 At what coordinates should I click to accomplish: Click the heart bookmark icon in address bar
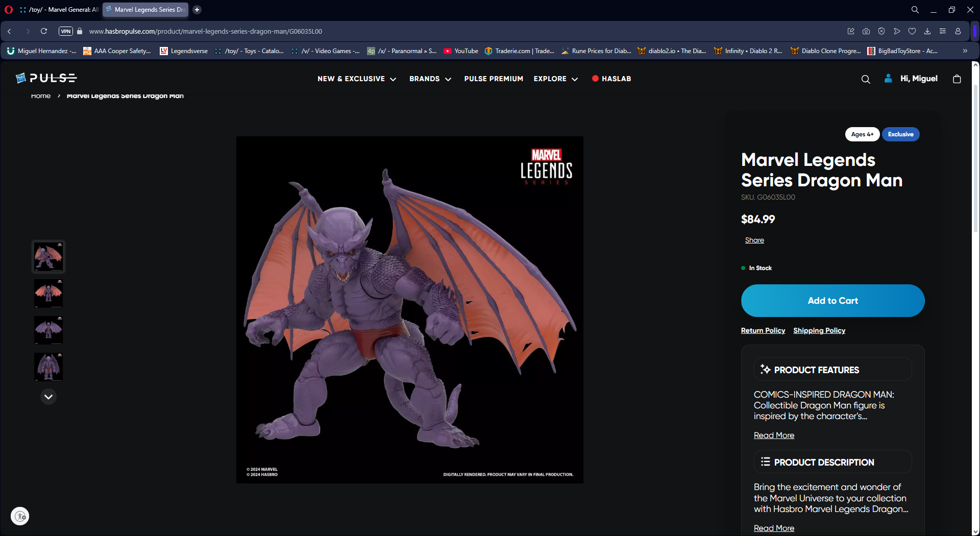pos(912,31)
